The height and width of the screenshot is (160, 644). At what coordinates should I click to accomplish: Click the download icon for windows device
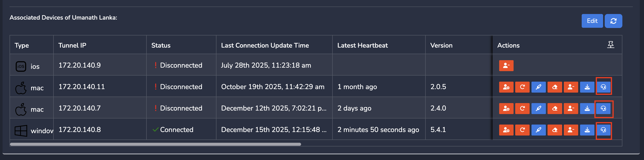point(587,130)
